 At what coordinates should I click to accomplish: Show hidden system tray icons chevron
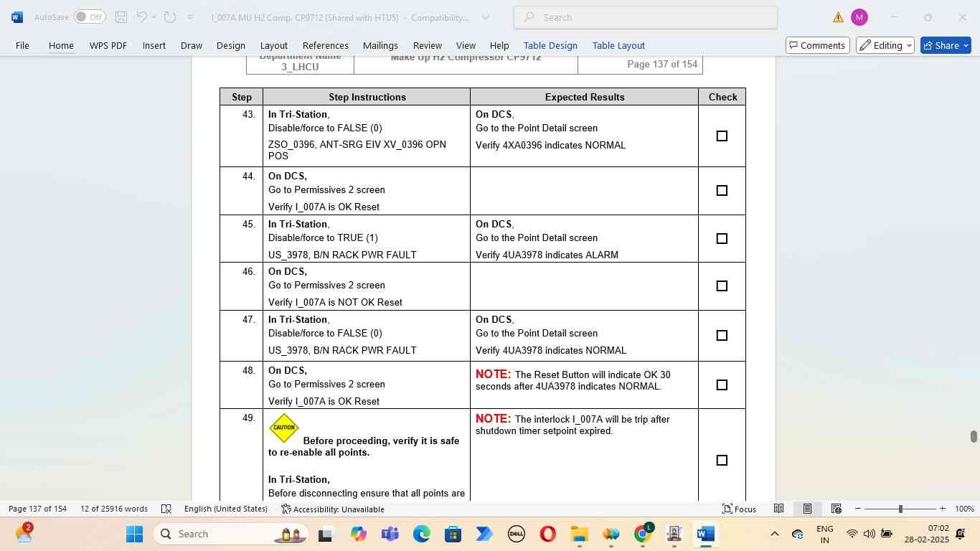(x=774, y=534)
